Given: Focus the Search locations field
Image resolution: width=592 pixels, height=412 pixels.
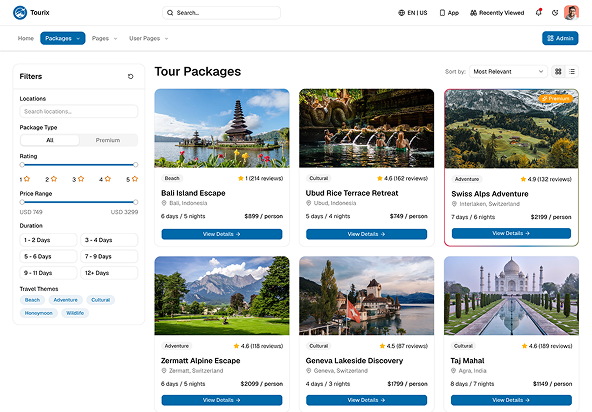Looking at the screenshot, I should click(79, 111).
